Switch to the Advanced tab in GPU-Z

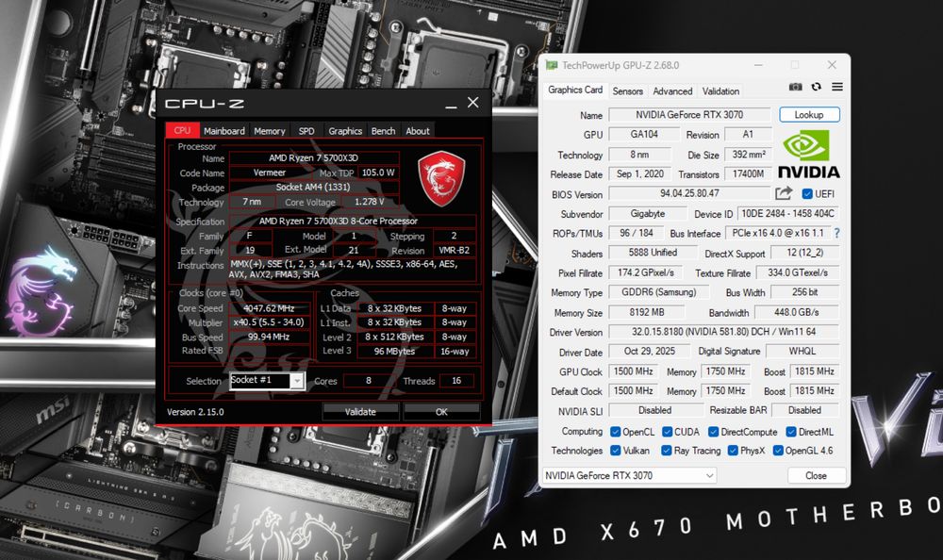[672, 91]
